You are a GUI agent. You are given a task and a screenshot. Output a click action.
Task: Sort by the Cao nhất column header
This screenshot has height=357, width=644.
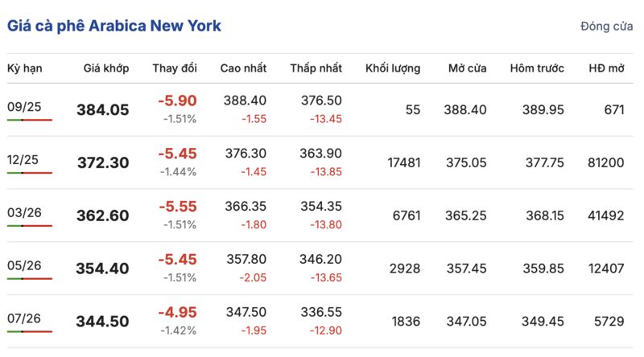(x=244, y=68)
